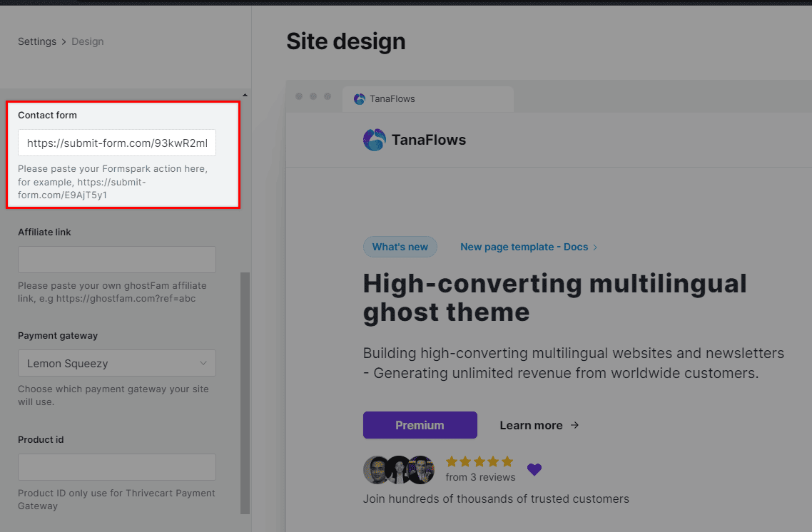Click the leftmost gray dot in the browser mockup
The width and height of the screenshot is (812, 532).
click(299, 96)
